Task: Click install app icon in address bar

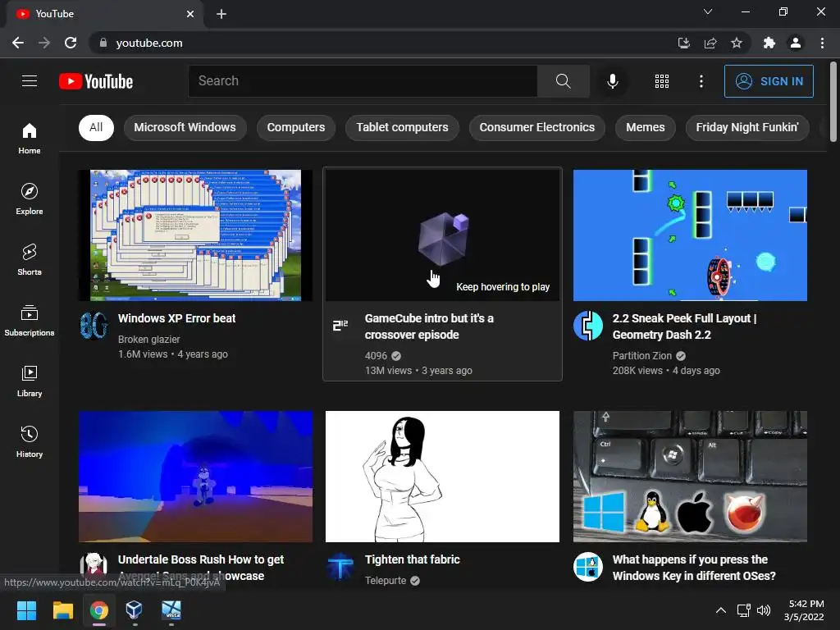Action: click(683, 43)
